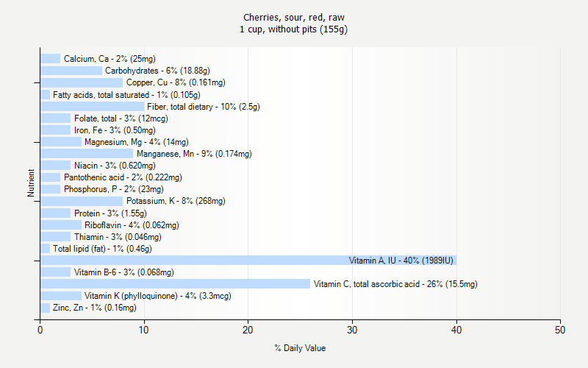Viewport: 588px width, 368px height.
Task: Click the Manganese bar in the chart
Action: 87,154
